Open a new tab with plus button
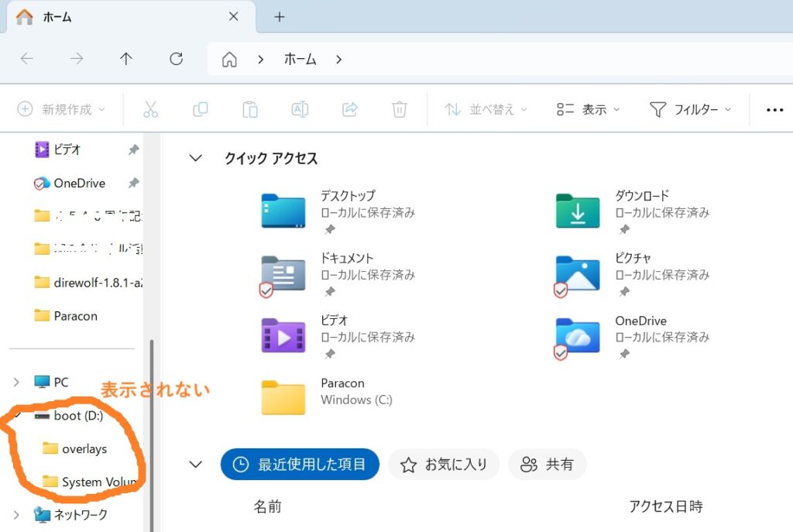Screen dimensions: 793x532 point(280,17)
